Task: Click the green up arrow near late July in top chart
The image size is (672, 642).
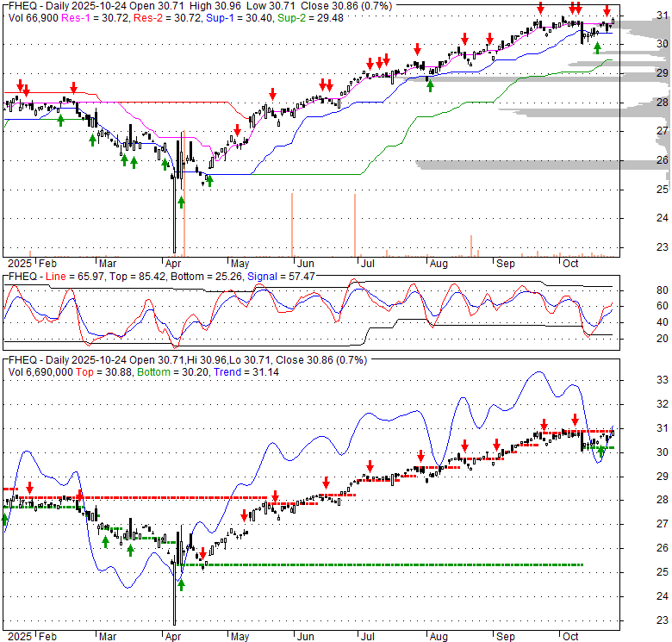Action: 431,84
